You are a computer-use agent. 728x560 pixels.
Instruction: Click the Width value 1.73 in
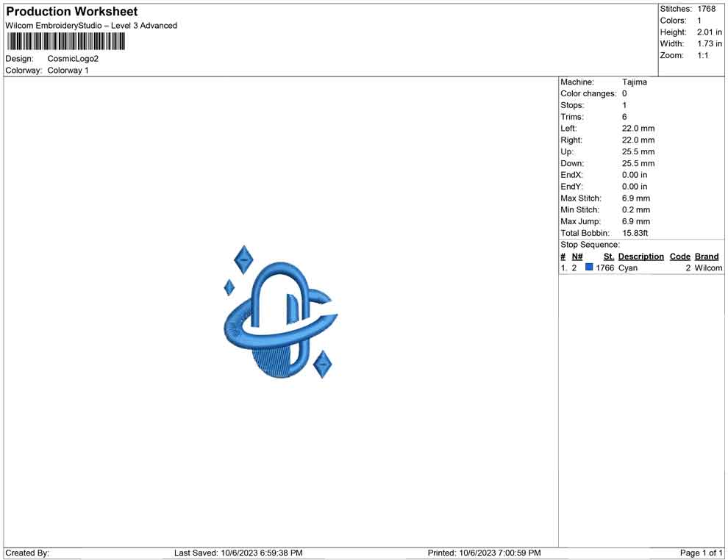[709, 43]
